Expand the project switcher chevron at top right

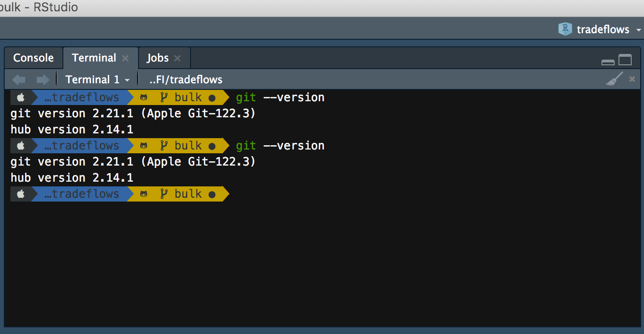[639, 29]
